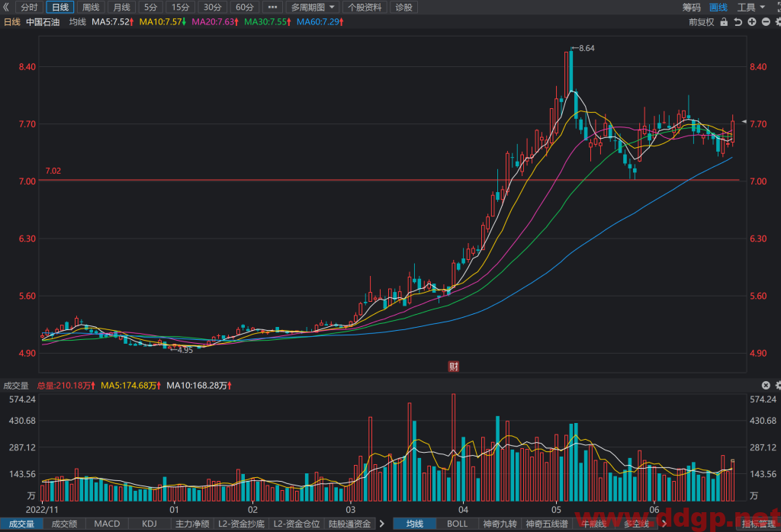Open volume panel settings gear
The image size is (781, 532).
coord(778,385)
